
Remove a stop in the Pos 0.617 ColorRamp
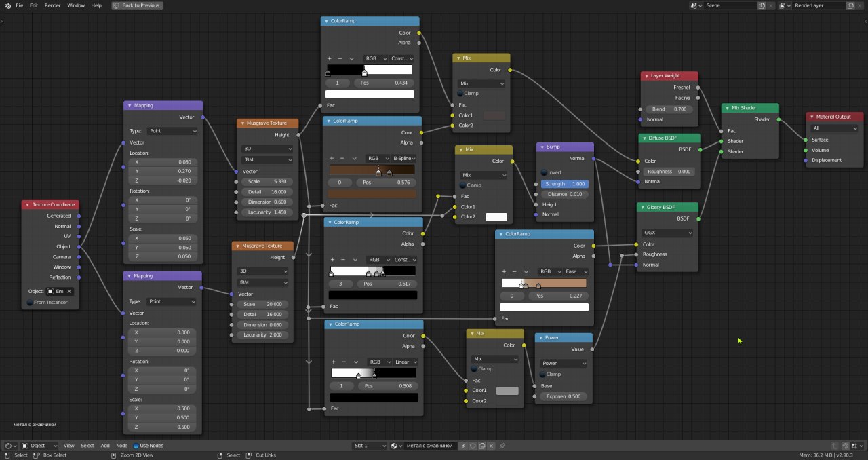[x=344, y=259]
